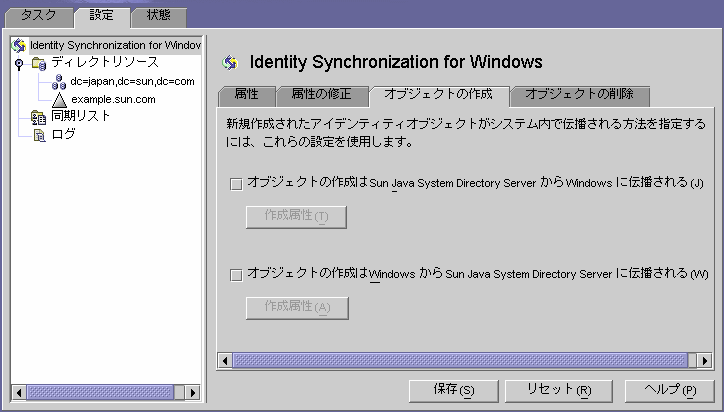Enable propagation from Windows to Directory Server (W)
Screen dimensions: 724x412
coord(236,275)
